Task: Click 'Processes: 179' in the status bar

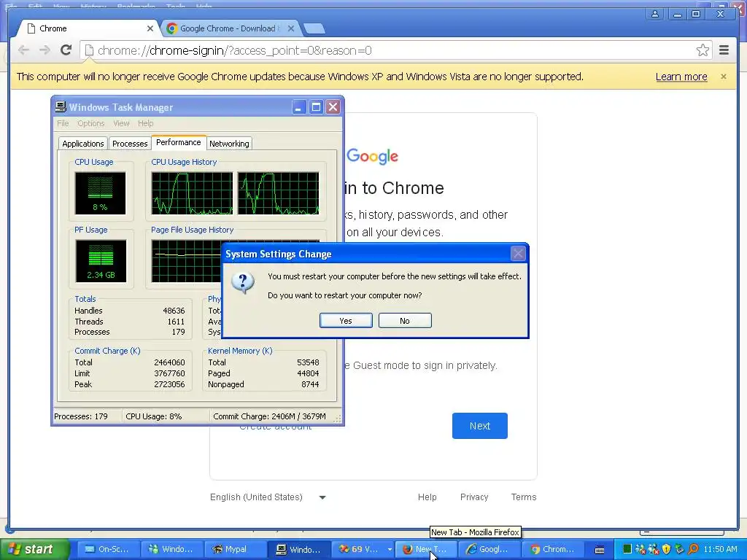Action: [81, 416]
